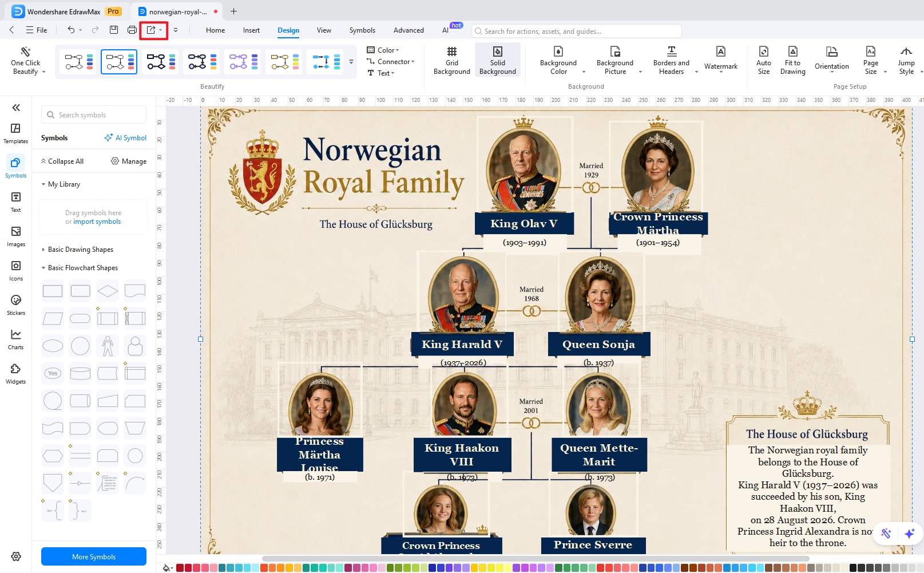This screenshot has width=924, height=573.
Task: Select the highlighted second beautify theme thumbnail
Action: 119,62
